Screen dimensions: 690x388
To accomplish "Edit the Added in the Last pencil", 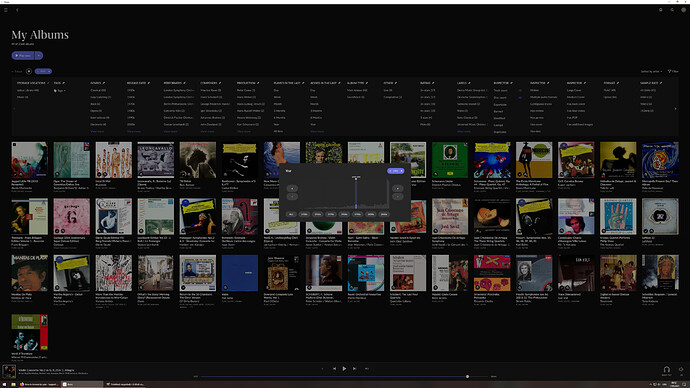I will pyautogui.click(x=339, y=83).
